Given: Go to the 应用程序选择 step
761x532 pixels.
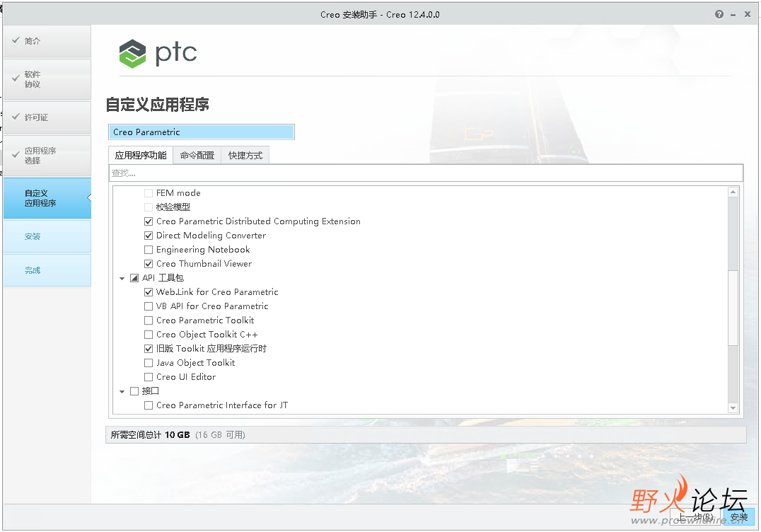Looking at the screenshot, I should pos(47,156).
